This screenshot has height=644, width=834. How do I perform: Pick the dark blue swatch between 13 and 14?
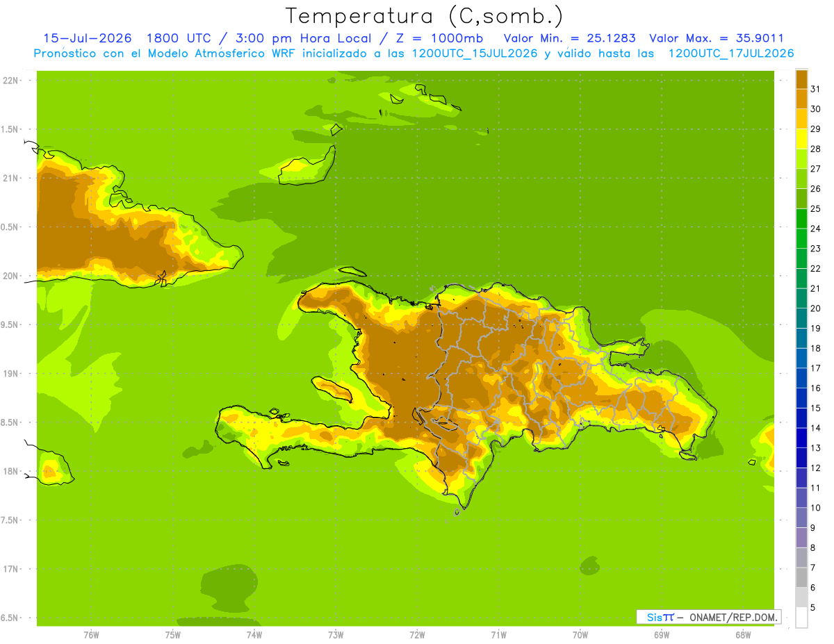tap(801, 438)
